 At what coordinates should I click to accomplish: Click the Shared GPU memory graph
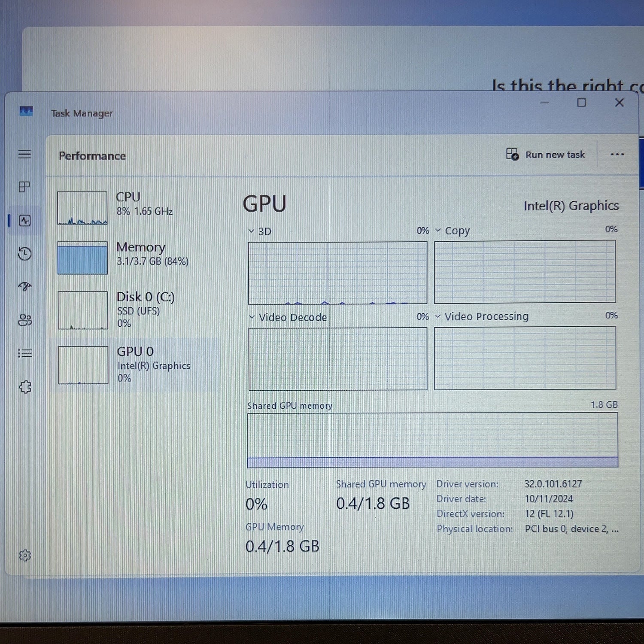432,440
